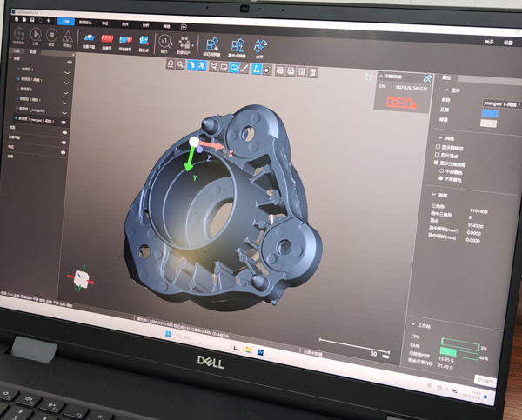Screen dimensions: 522x420
Task: Open the 设置 settings menu
Action: tap(507, 41)
